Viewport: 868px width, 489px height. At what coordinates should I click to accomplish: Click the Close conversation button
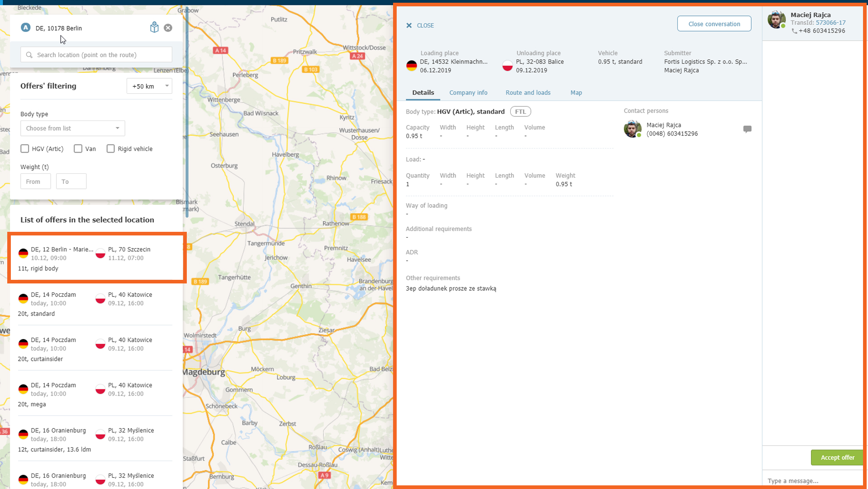click(x=714, y=24)
